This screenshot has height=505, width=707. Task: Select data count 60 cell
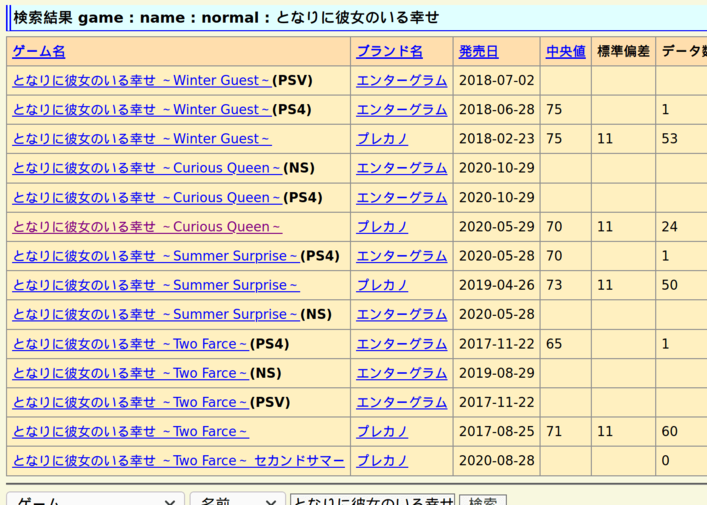[681, 432]
